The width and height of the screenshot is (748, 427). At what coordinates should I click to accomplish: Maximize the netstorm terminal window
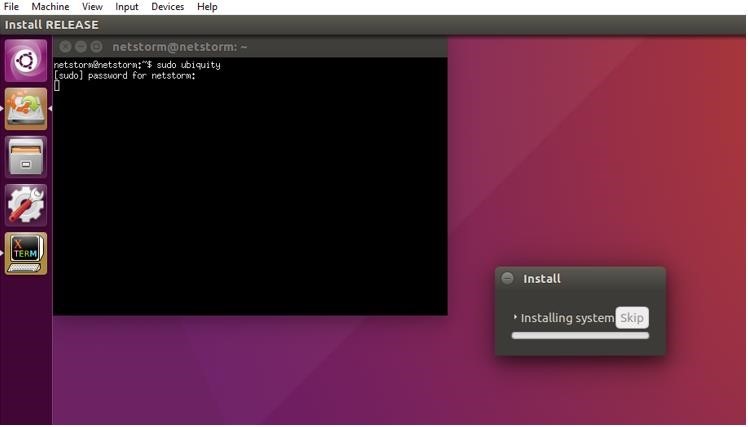(96, 47)
